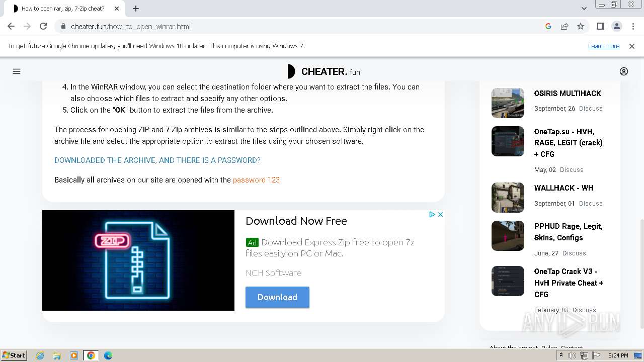644x362 pixels.
Task: Open Discuss link dated May, 02
Action: 572,170
